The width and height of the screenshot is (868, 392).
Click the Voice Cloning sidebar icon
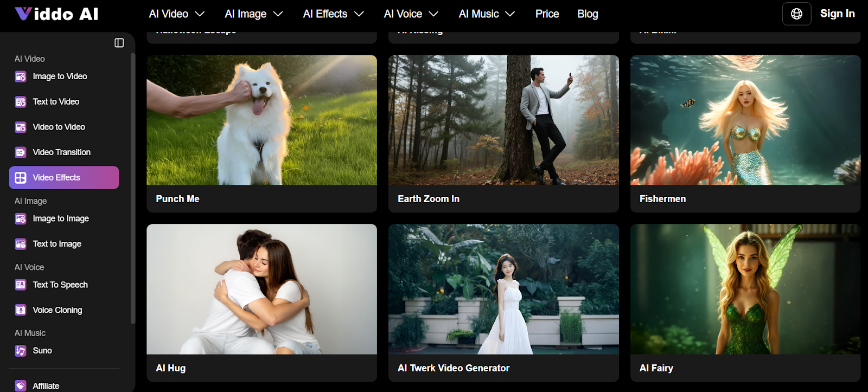pyautogui.click(x=21, y=310)
